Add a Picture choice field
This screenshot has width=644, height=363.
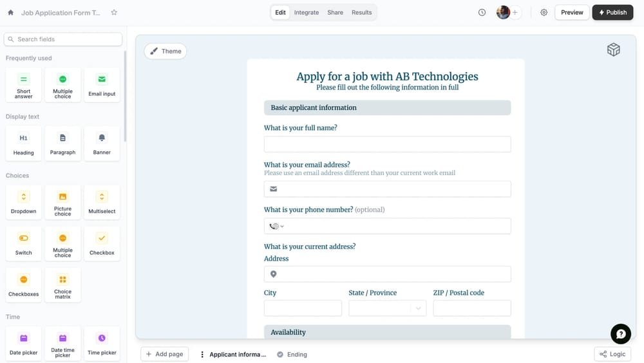click(x=62, y=202)
